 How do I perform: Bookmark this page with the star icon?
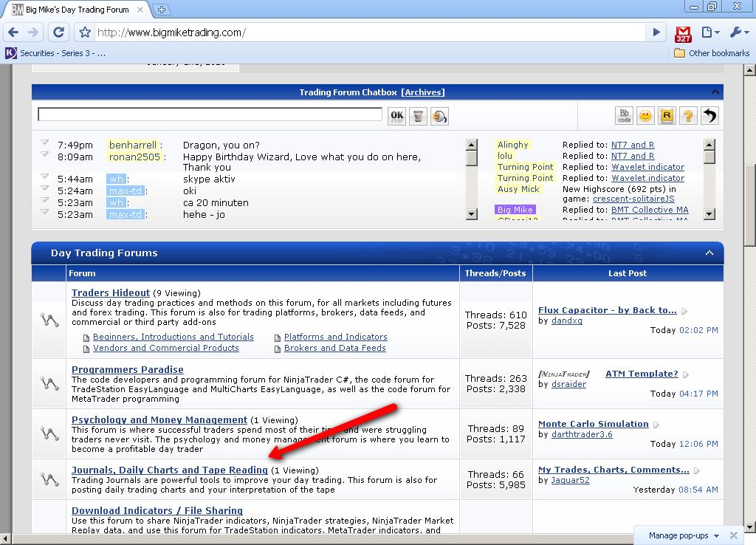pyautogui.click(x=85, y=32)
